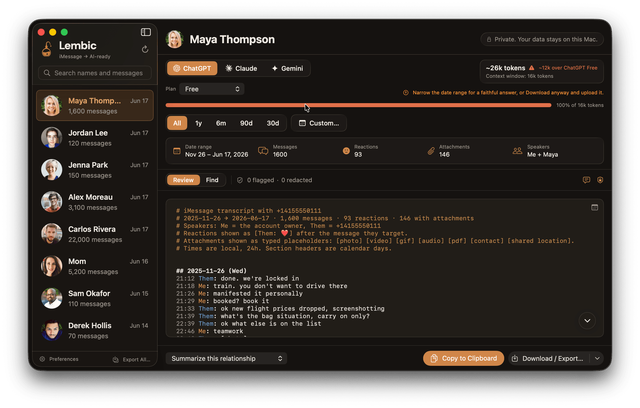This screenshot has height=408, width=640.
Task: Select the 90d date range filter
Action: tap(246, 123)
